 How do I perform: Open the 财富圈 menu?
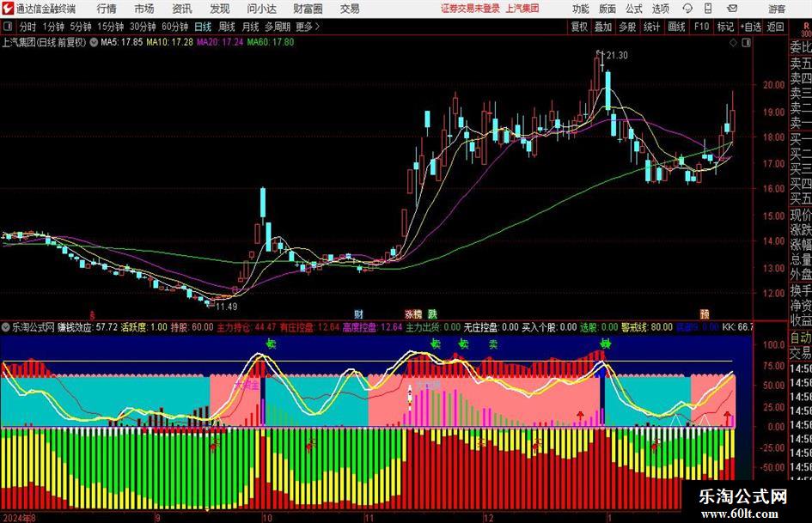[x=308, y=9]
